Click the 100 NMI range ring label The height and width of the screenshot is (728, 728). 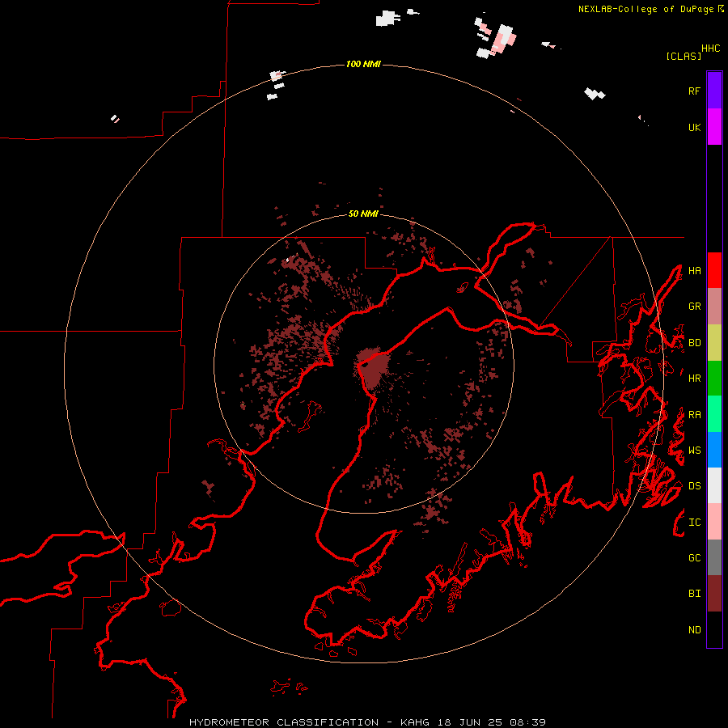point(363,64)
